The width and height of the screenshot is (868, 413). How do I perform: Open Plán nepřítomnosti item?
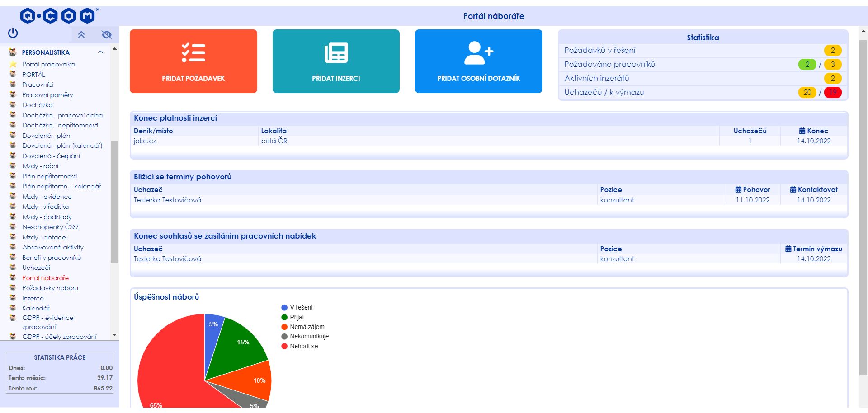(50, 176)
